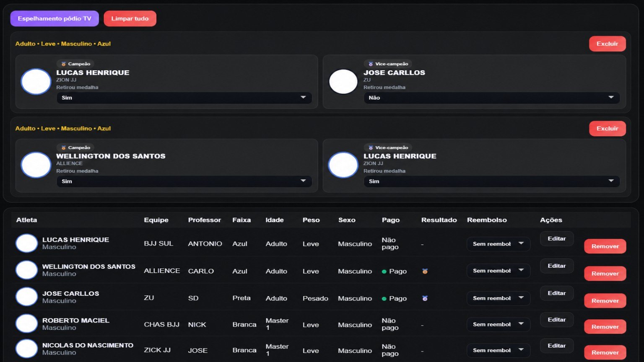Click the Limpar tudo button
Image resolution: width=644 pixels, height=362 pixels.
coord(130,18)
